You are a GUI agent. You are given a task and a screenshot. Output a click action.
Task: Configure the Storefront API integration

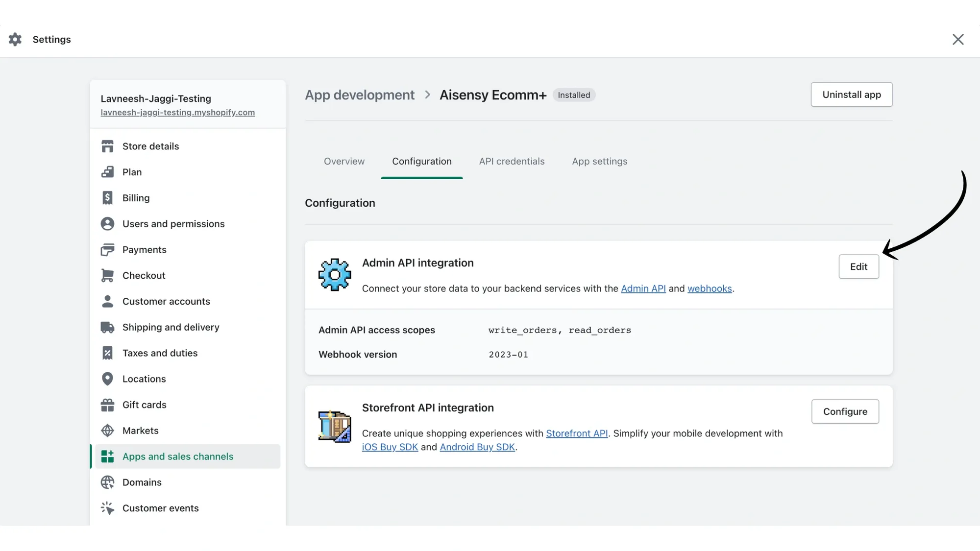coord(845,411)
